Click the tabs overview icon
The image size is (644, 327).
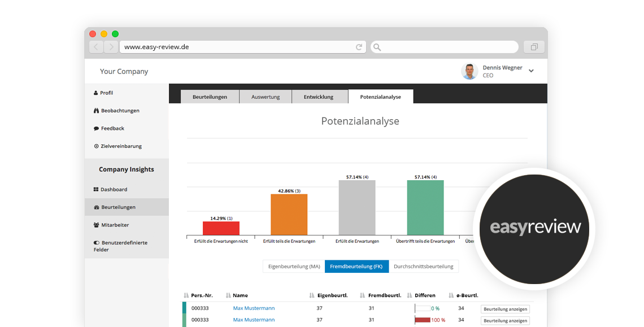534,47
